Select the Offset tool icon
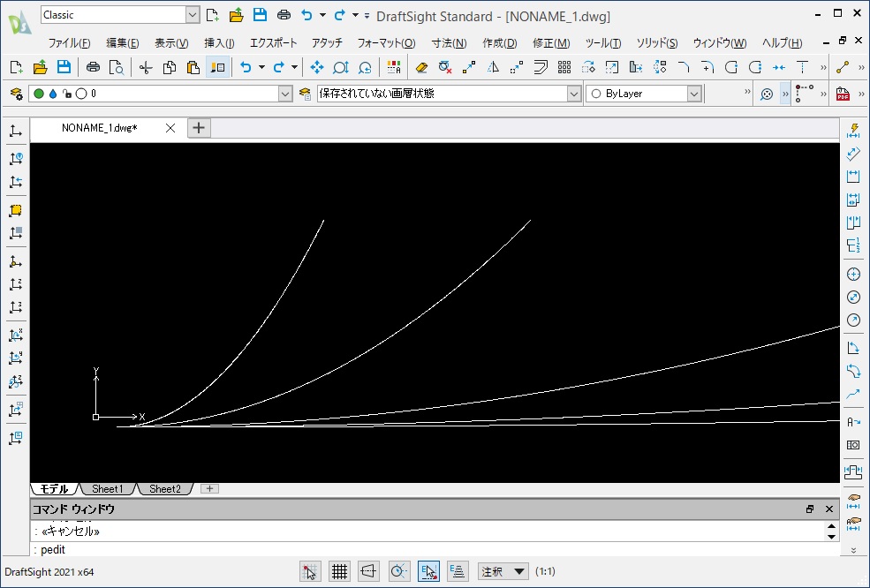This screenshot has width=870, height=588. [x=541, y=68]
